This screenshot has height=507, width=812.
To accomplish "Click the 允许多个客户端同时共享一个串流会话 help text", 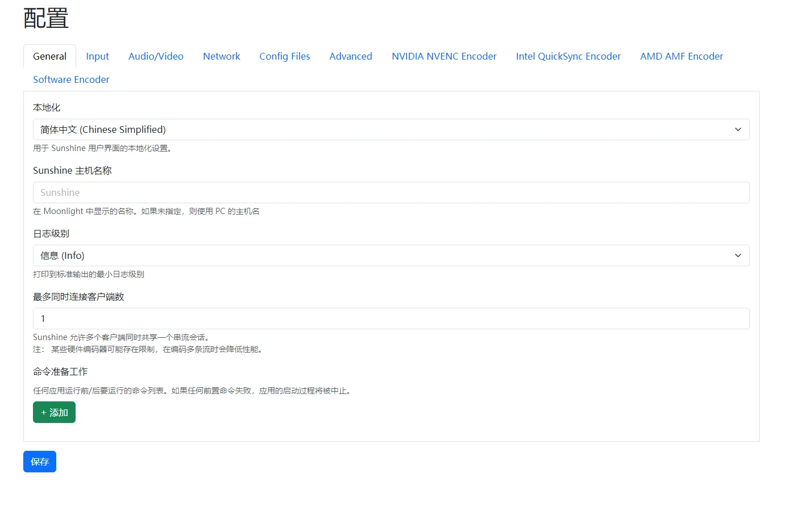I will click(x=121, y=337).
